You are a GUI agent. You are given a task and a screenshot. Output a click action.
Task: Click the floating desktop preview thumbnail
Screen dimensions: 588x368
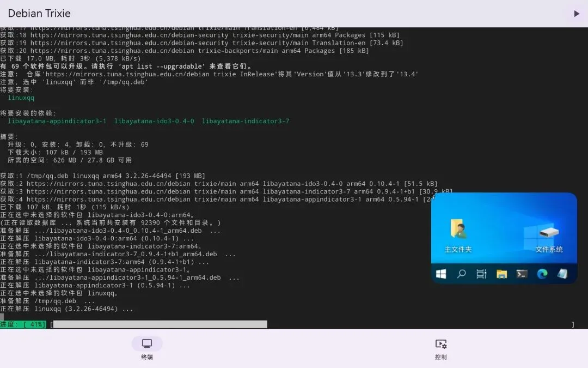coord(504,238)
